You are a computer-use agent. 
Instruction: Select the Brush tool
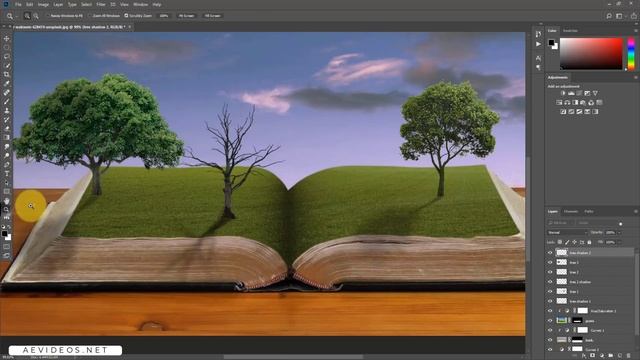pyautogui.click(x=7, y=102)
